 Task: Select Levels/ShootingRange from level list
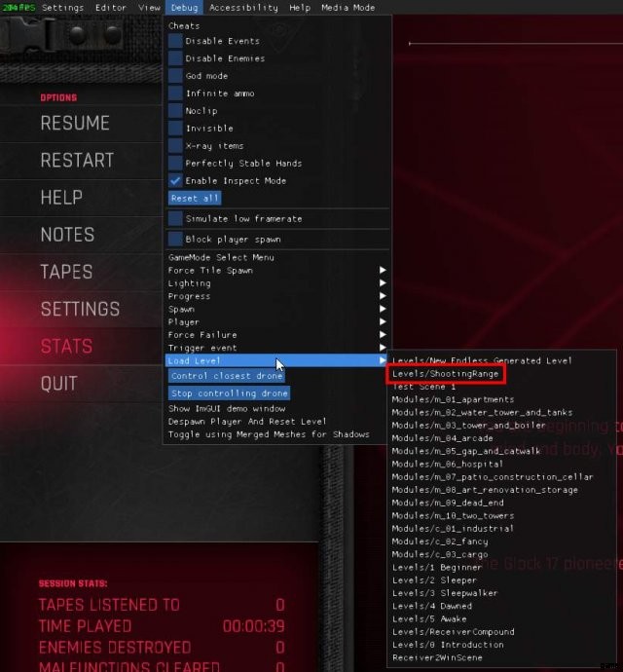446,374
